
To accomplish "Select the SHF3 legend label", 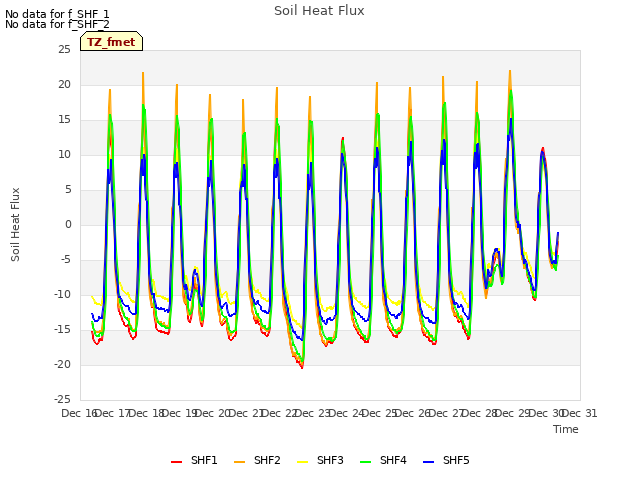I will point(330,460).
